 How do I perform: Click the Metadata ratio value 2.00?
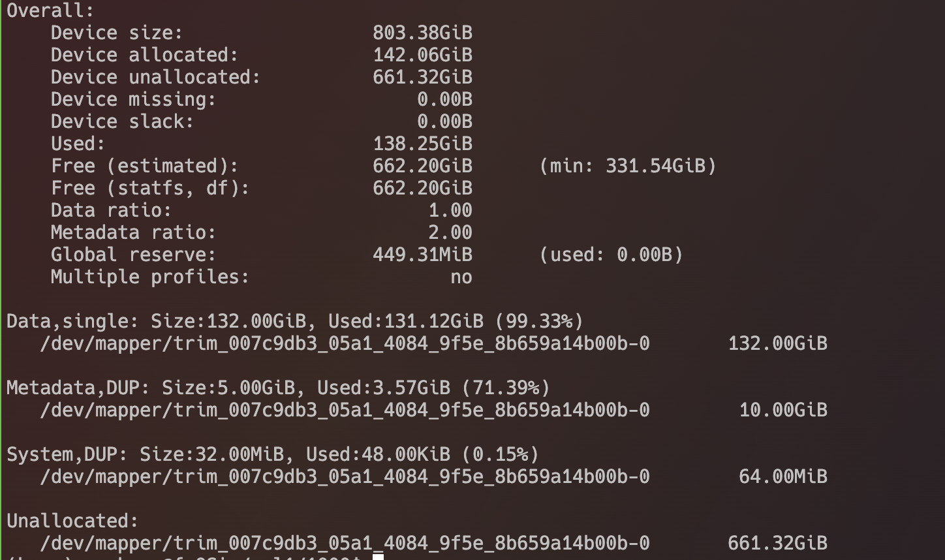point(450,232)
